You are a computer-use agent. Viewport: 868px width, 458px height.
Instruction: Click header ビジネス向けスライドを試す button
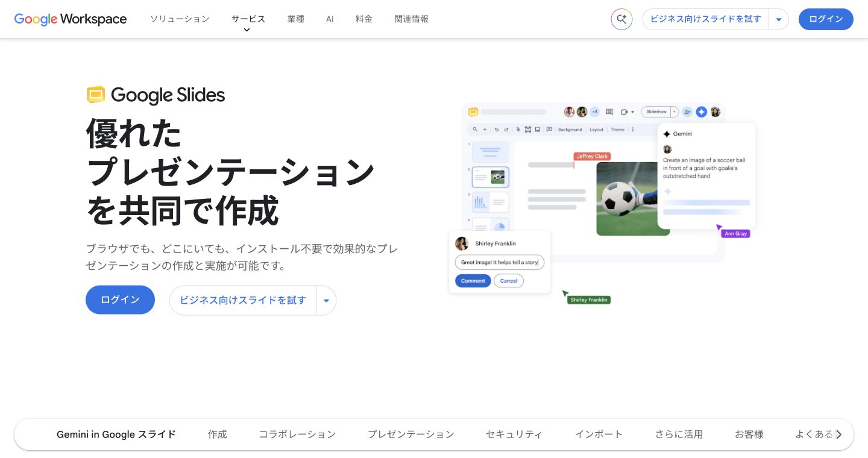pos(705,19)
